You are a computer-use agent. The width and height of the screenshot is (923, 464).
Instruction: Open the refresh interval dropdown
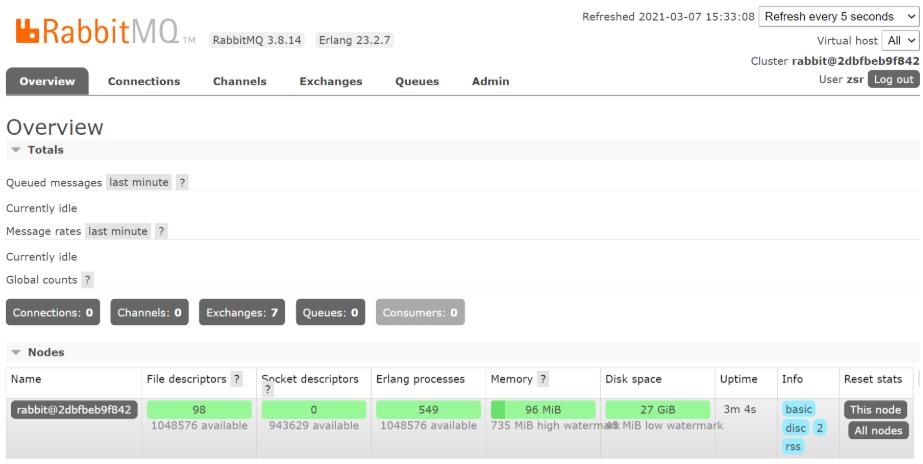point(839,16)
